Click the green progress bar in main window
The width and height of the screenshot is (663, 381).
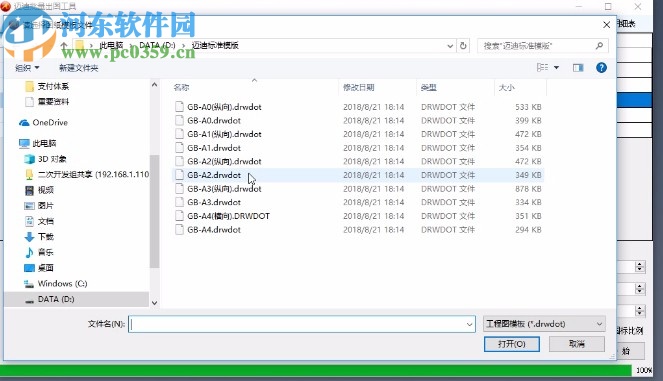(x=315, y=370)
